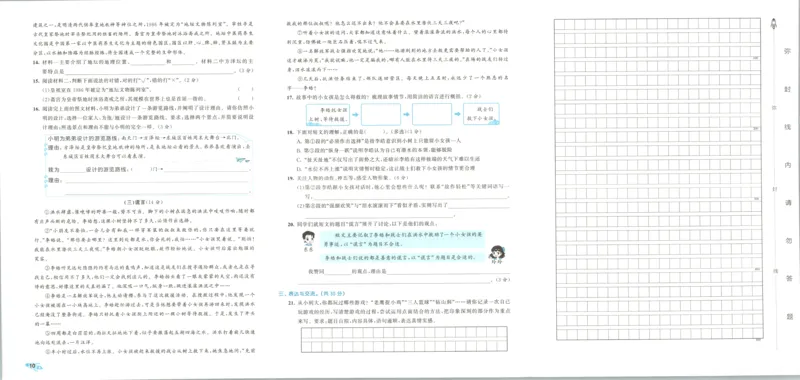Viewport: 800px width, 380px height.
Task: Click the boy cartoon avatar in question 20
Action: click(x=308, y=239)
